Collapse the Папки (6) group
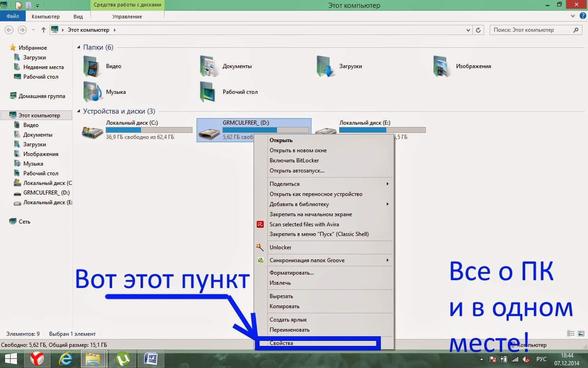The height and width of the screenshot is (368, 588). 79,47
